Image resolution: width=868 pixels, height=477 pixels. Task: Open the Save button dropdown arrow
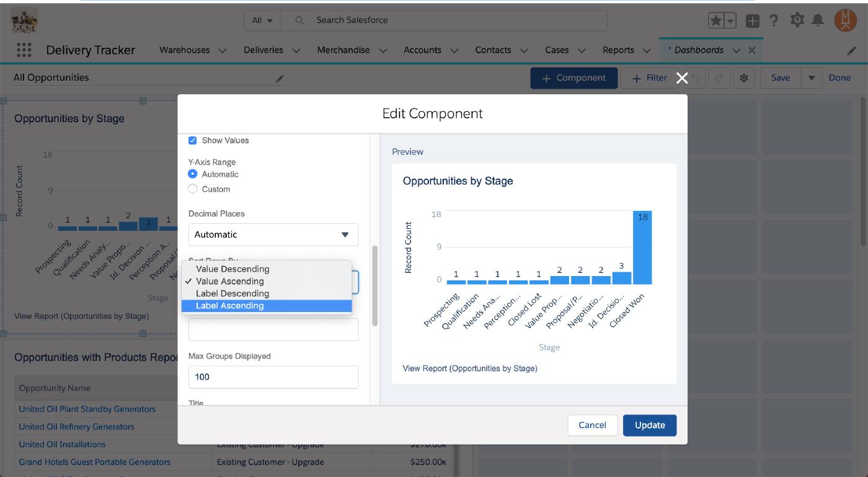[x=811, y=78]
